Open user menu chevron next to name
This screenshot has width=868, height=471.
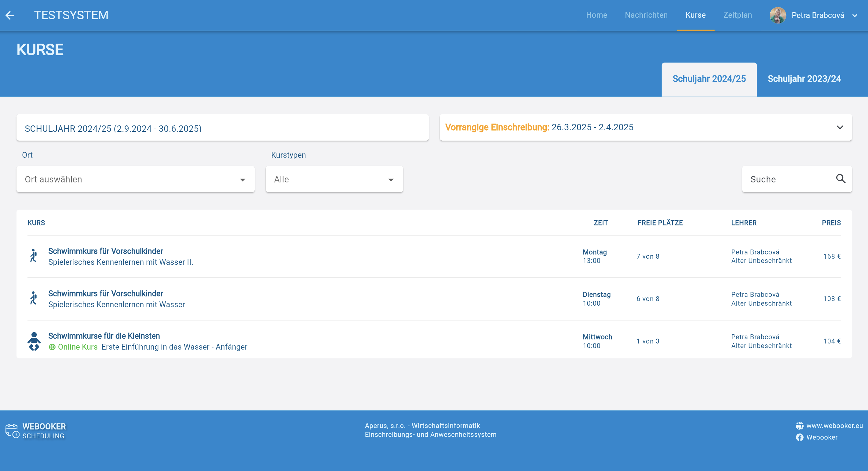pos(855,16)
